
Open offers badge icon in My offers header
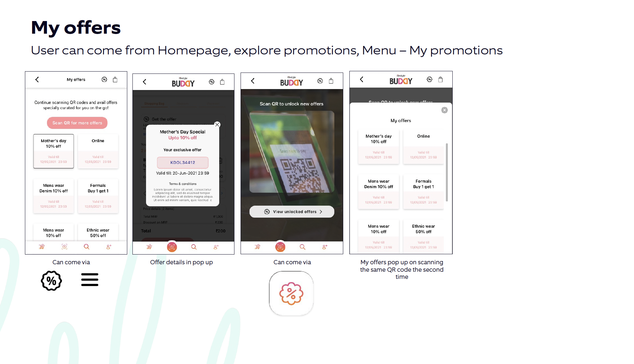tap(104, 79)
